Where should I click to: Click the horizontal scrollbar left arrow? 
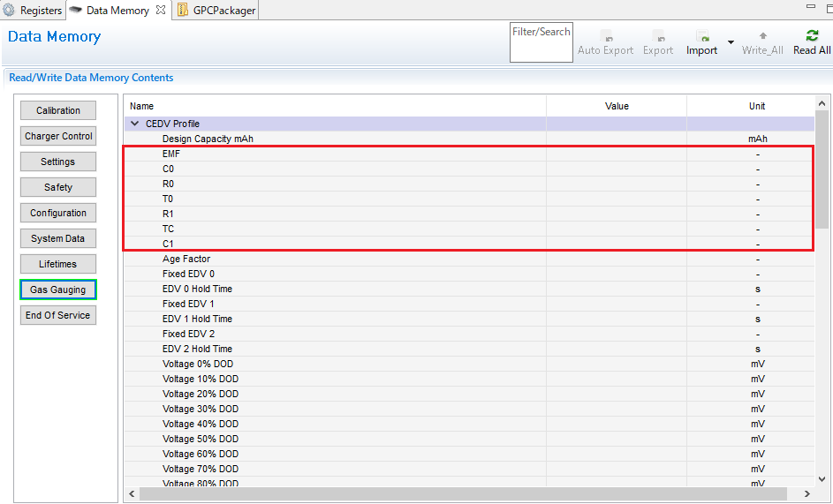point(132,494)
